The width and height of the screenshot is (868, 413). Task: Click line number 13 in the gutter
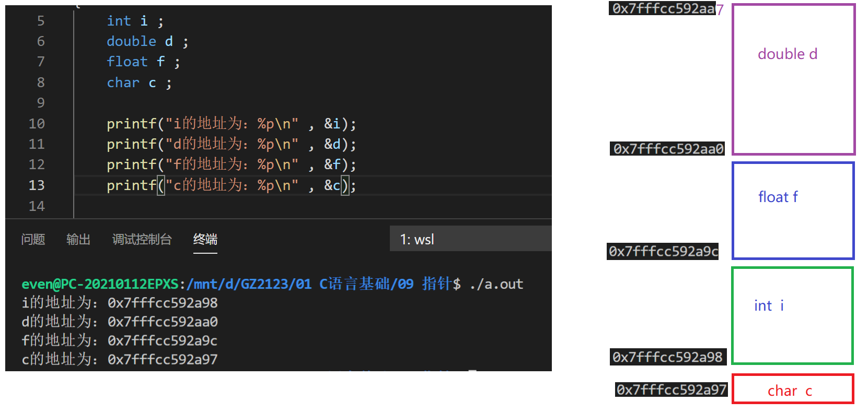(x=37, y=185)
